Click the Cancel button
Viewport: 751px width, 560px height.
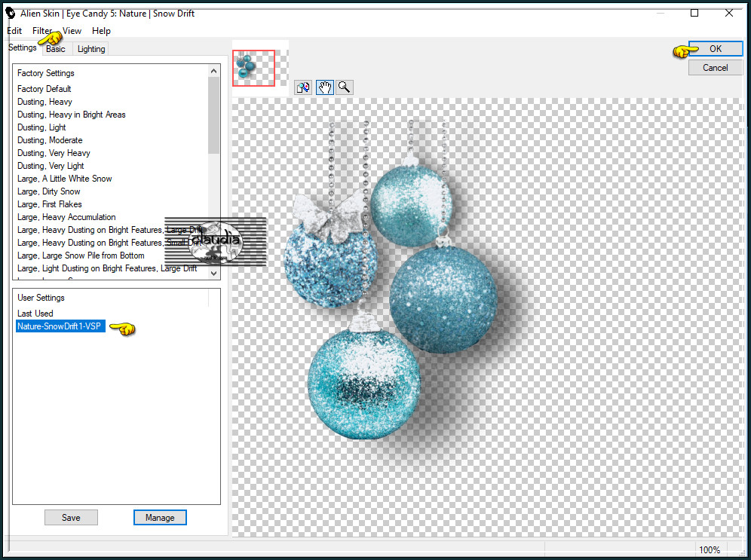(x=716, y=68)
